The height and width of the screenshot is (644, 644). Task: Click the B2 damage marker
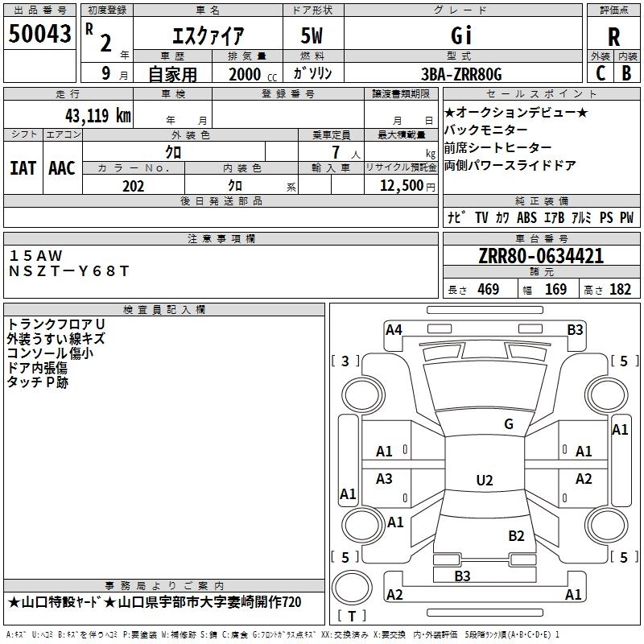click(x=516, y=535)
